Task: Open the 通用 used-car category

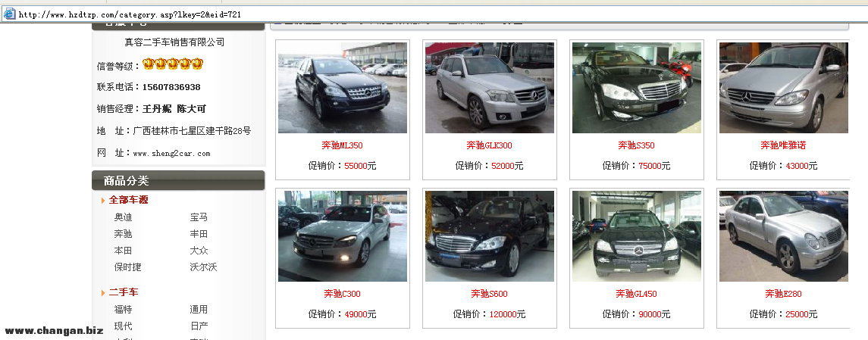Action: [199, 310]
